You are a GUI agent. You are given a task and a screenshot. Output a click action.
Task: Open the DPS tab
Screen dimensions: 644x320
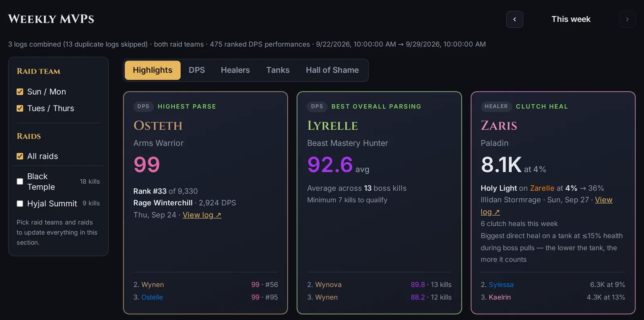(x=197, y=70)
